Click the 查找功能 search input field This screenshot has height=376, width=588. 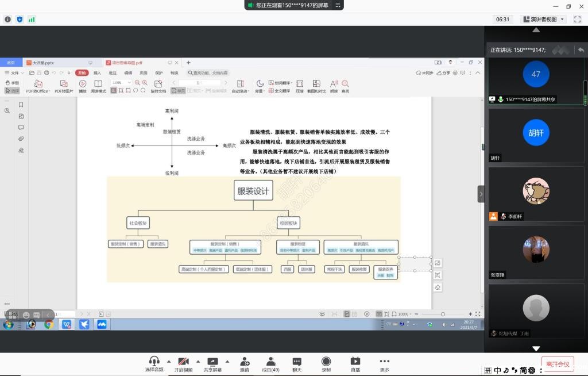point(208,73)
